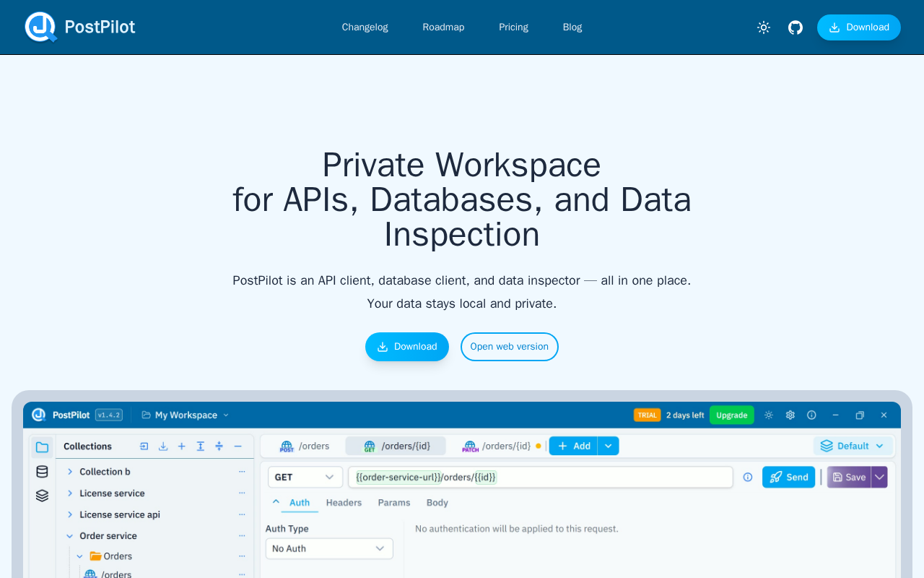
Task: Click the green Upgrade button
Action: point(732,415)
